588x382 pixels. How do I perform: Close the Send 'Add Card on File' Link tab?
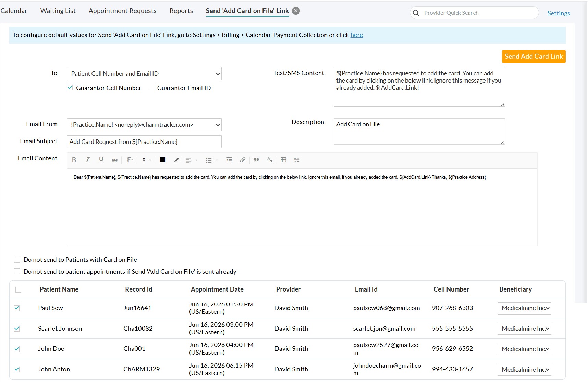pyautogui.click(x=296, y=11)
